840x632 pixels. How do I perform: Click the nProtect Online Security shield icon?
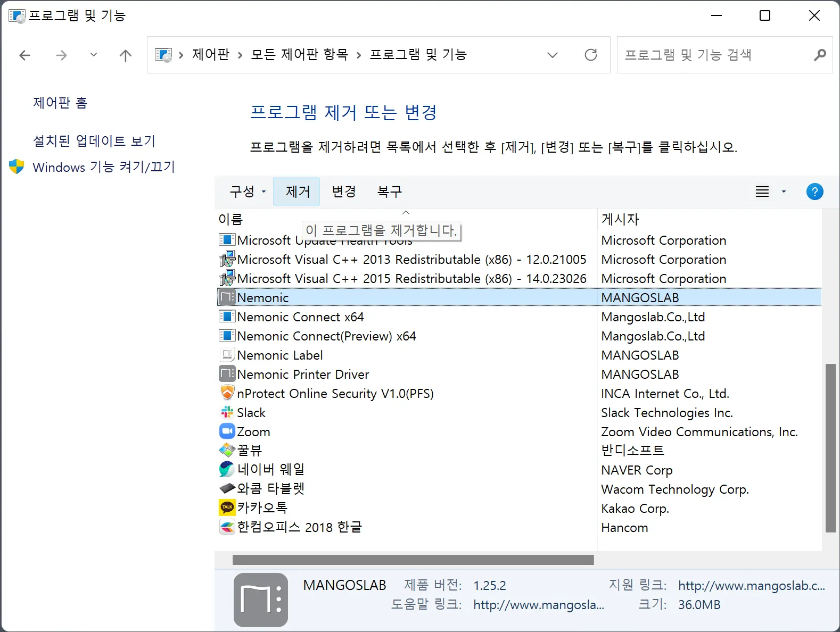(x=227, y=393)
